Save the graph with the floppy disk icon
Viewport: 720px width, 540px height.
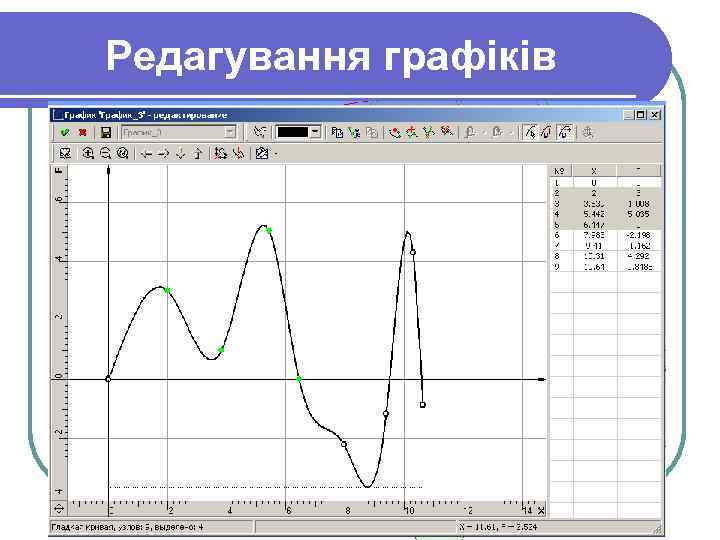(106, 133)
